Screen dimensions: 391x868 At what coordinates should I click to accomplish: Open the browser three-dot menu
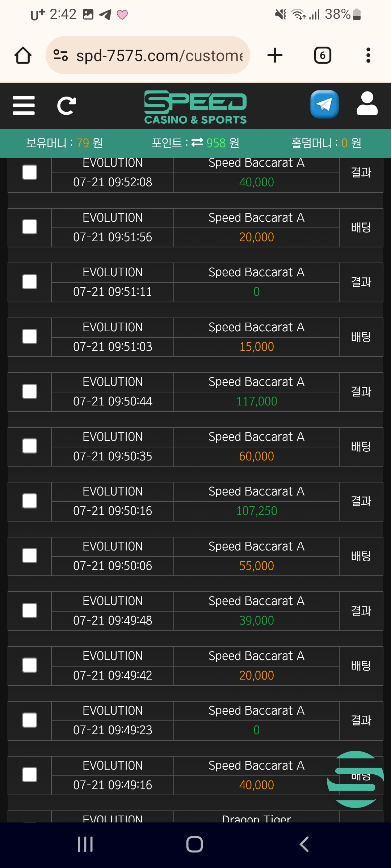pos(368,55)
